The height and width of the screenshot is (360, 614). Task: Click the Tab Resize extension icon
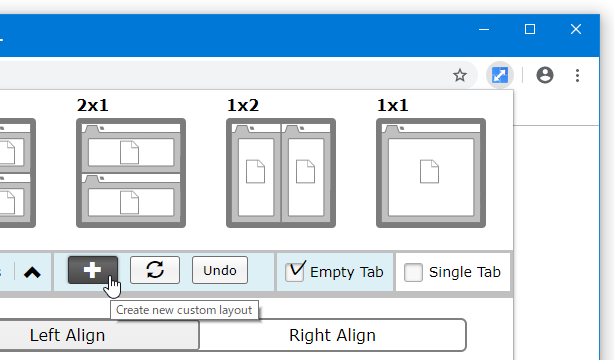pos(500,75)
